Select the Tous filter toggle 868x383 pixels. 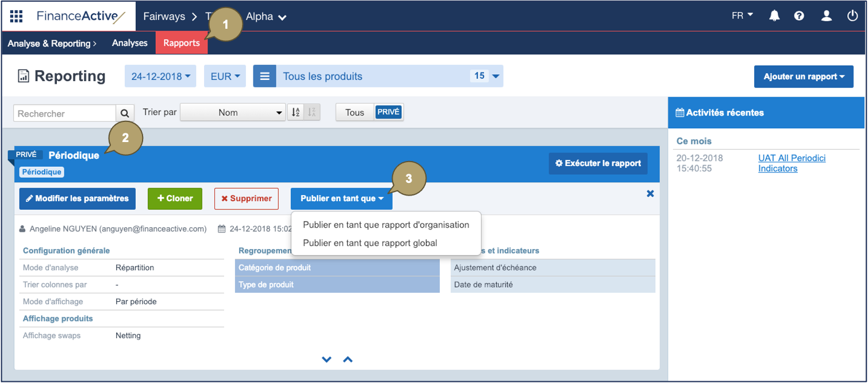pyautogui.click(x=355, y=113)
